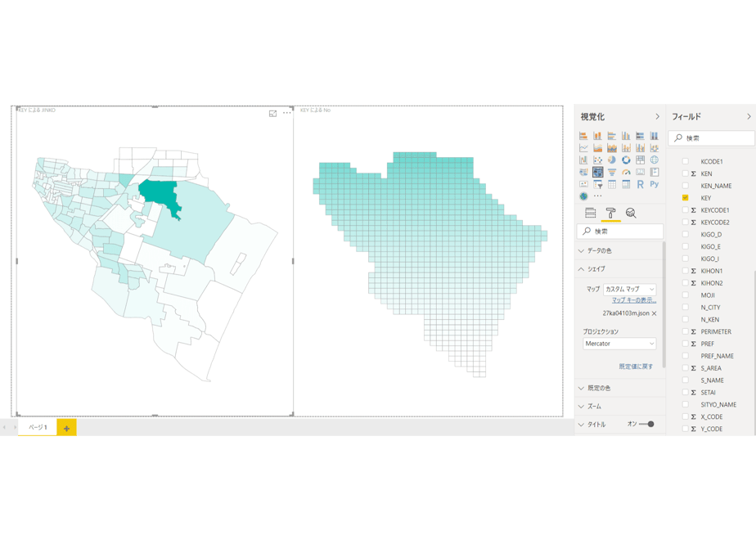Add a new page with the plus button
Image resolution: width=756 pixels, height=540 pixels.
66,428
